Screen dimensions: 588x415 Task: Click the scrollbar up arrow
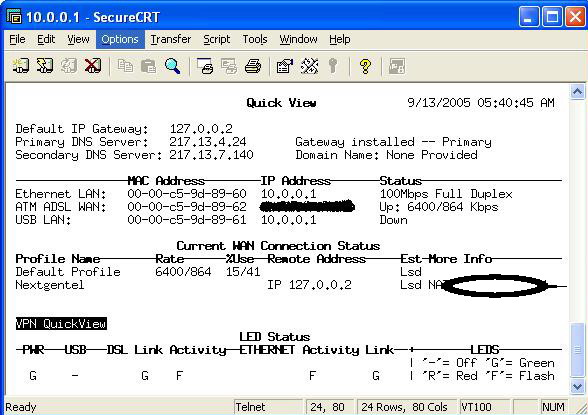[577, 92]
